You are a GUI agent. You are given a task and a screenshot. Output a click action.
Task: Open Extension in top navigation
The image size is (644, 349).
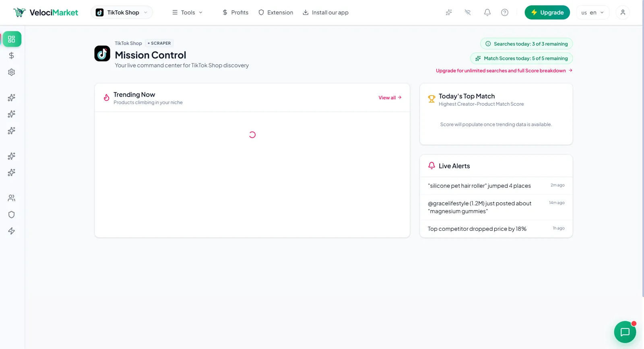coord(276,12)
